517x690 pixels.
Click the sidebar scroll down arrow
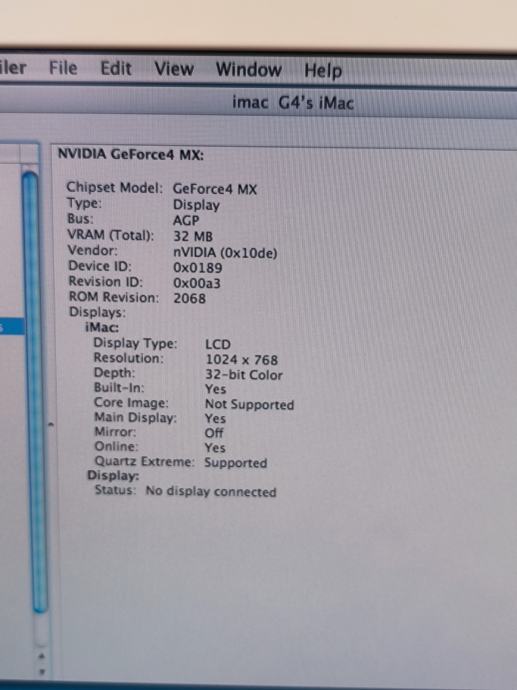[42, 672]
